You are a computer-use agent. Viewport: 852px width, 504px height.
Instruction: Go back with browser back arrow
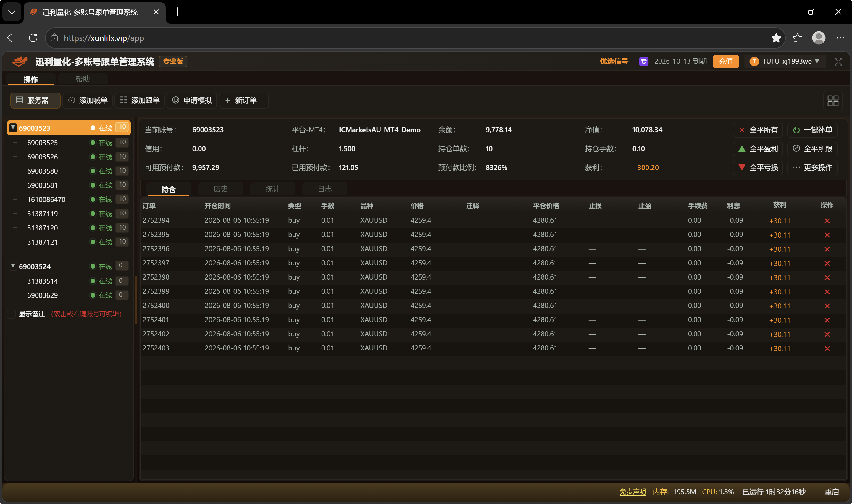[12, 38]
